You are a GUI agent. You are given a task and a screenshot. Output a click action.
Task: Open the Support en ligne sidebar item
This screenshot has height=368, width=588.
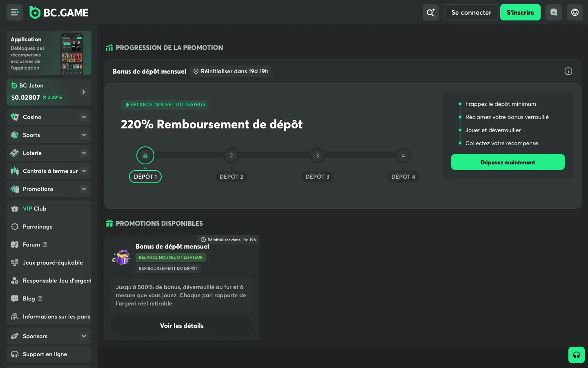[x=49, y=354]
